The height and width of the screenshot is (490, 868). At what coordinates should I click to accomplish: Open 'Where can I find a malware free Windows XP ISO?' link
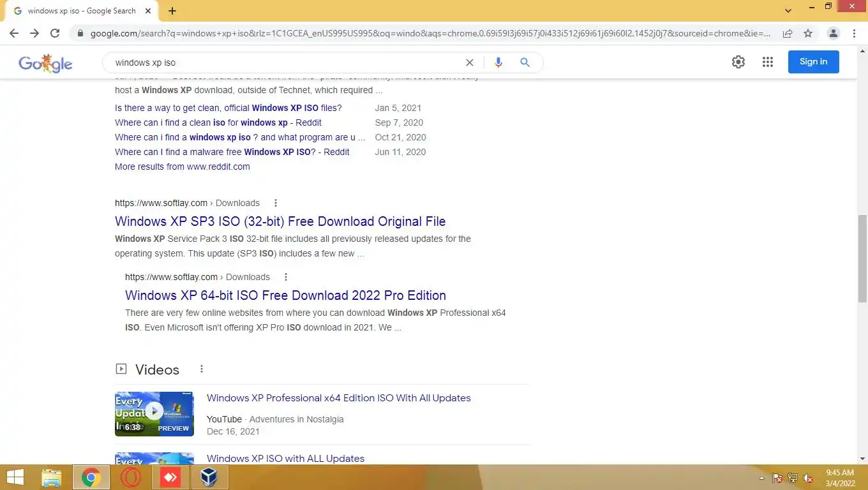(x=232, y=152)
